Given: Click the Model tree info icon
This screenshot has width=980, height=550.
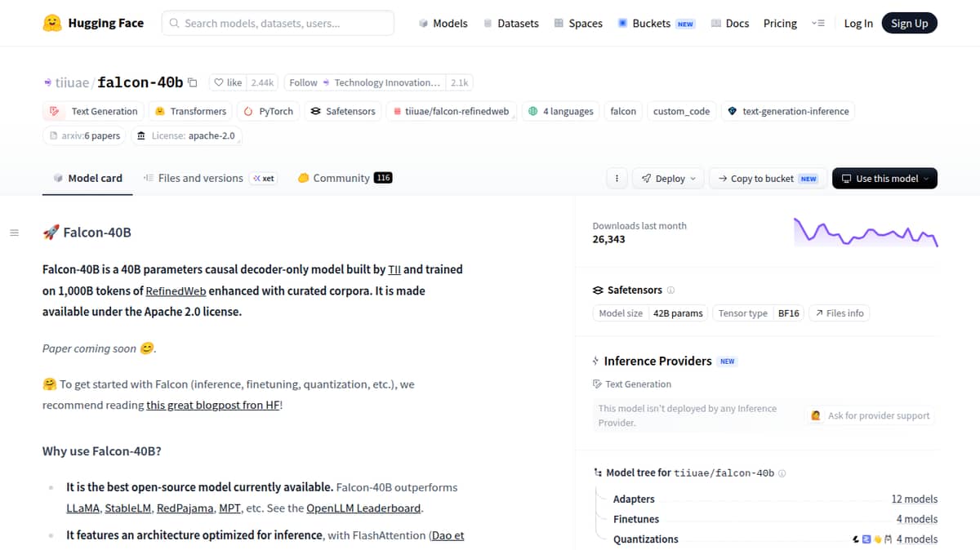Looking at the screenshot, I should tap(782, 473).
